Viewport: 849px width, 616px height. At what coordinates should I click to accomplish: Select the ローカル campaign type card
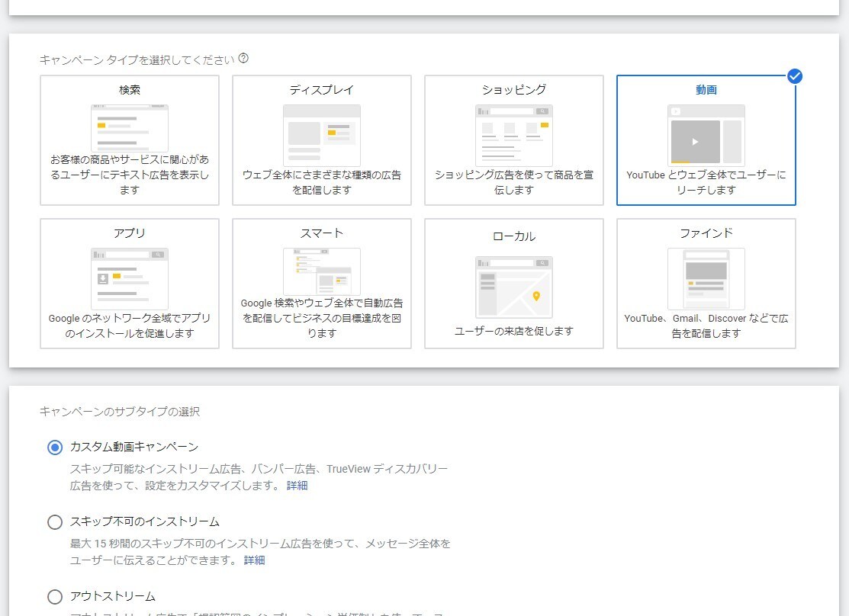[x=514, y=284]
